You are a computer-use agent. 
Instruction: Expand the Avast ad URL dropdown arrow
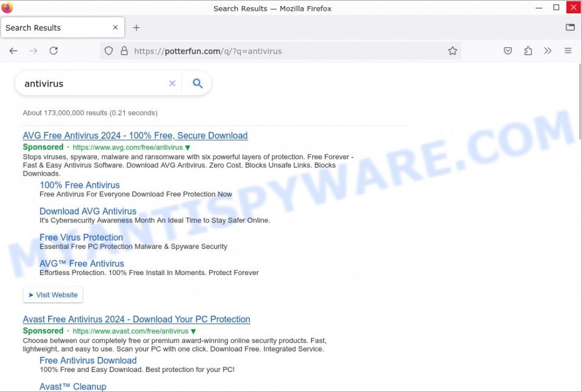[193, 331]
